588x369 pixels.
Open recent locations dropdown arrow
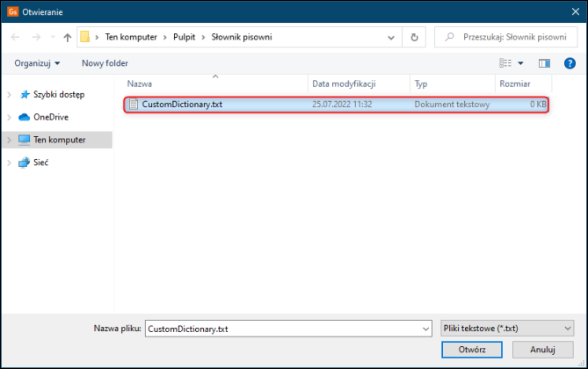(53, 37)
